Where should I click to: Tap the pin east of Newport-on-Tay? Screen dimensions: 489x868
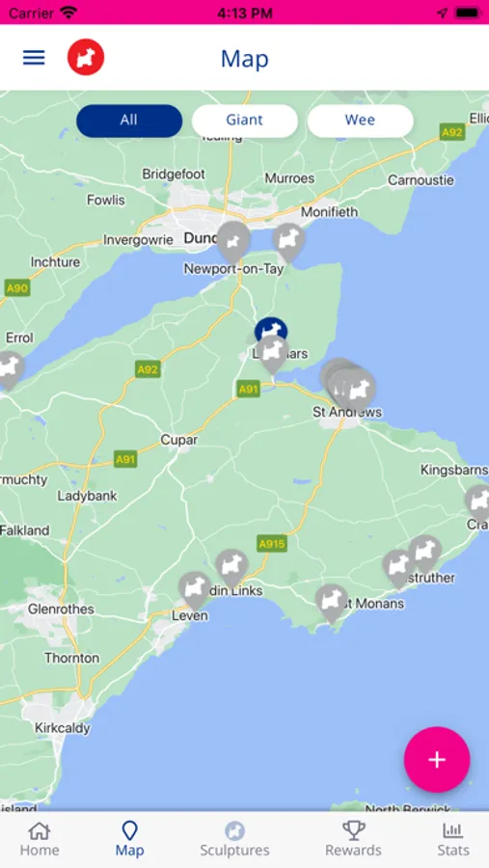tap(288, 242)
